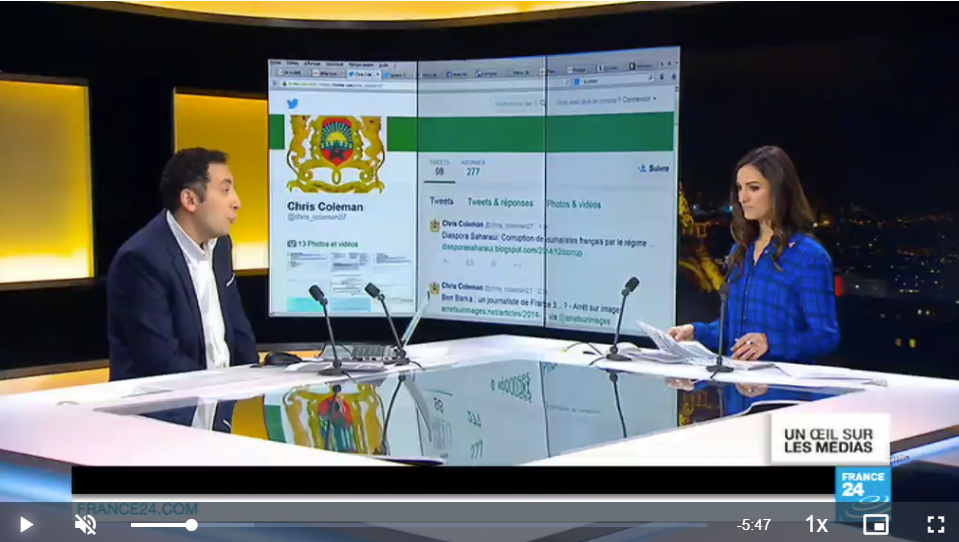Open the Photos & vidéos tab
Viewport: 959px width, 542px height.
574,204
